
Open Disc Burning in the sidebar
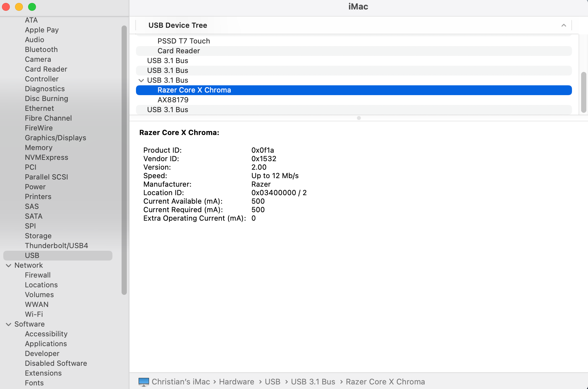click(46, 99)
